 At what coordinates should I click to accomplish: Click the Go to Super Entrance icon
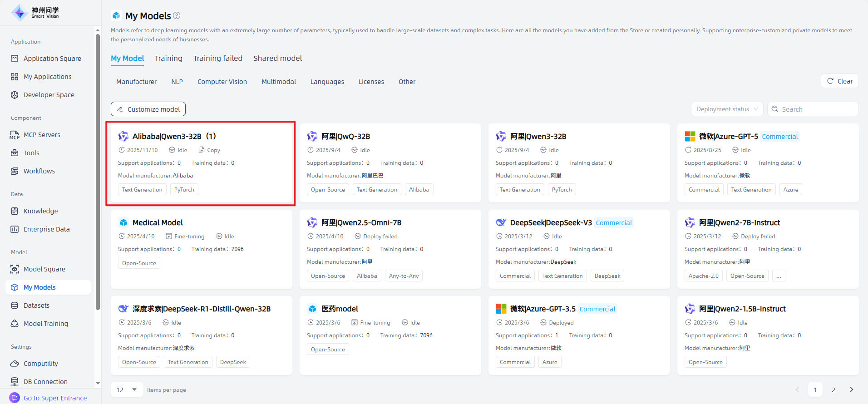[x=15, y=398]
